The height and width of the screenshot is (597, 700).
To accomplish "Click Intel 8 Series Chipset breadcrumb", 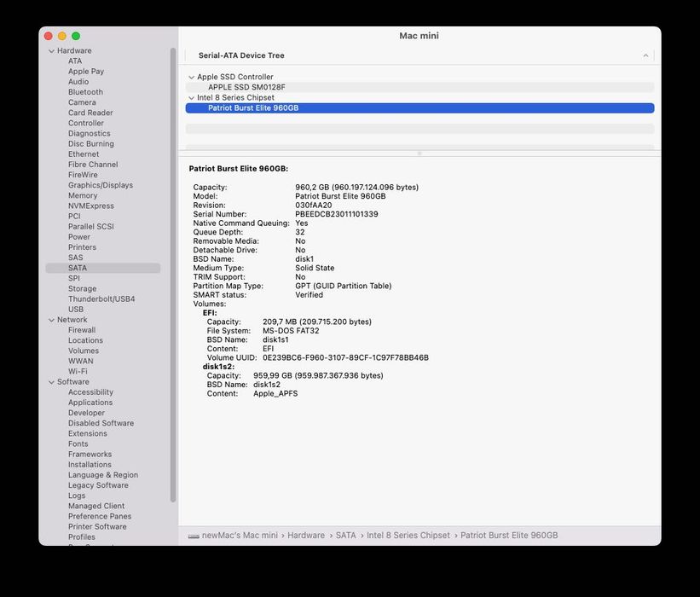I will click(408, 536).
